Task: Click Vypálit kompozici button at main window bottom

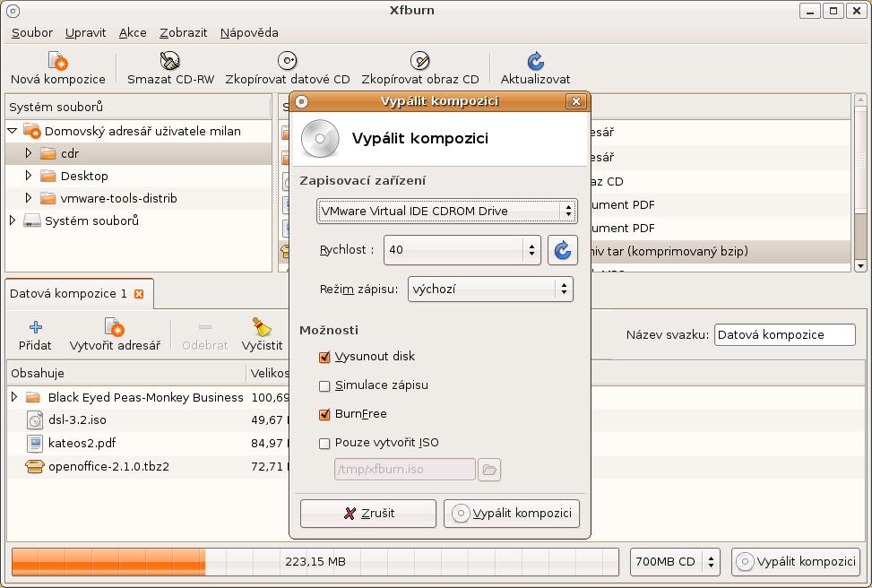Action: (796, 562)
